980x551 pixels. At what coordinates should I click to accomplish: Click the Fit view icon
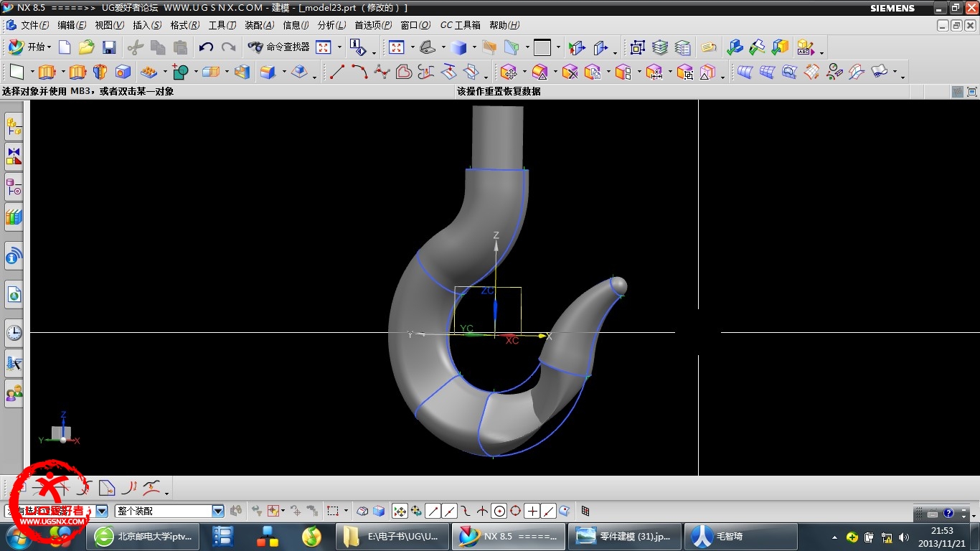(x=396, y=47)
